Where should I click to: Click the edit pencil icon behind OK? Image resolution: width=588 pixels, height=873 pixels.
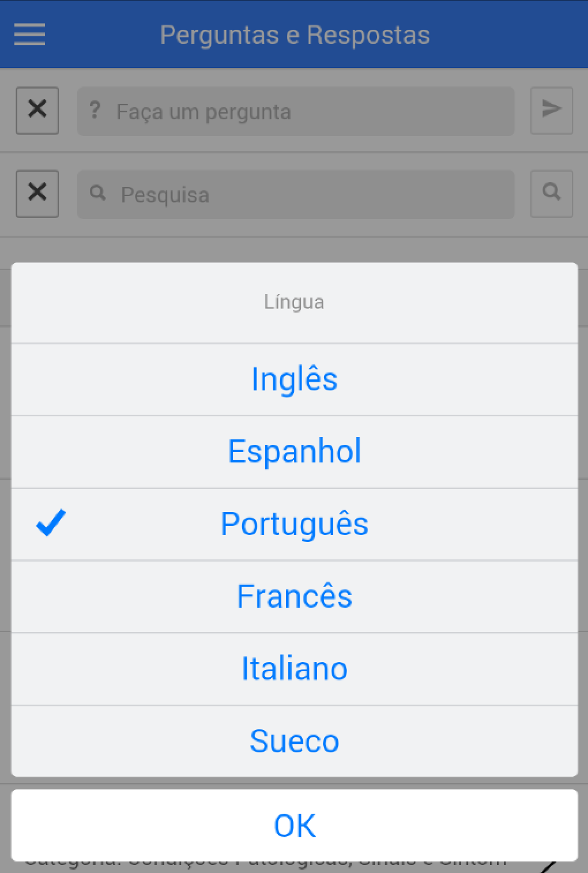pyautogui.click(x=549, y=866)
